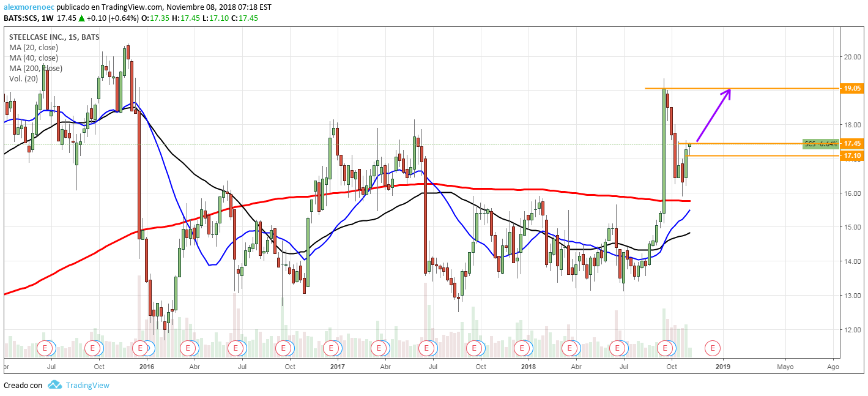Image resolution: width=868 pixels, height=396 pixels.
Task: Select the STEELCASE INC., 1S, BATS legend
Action: 54,37
